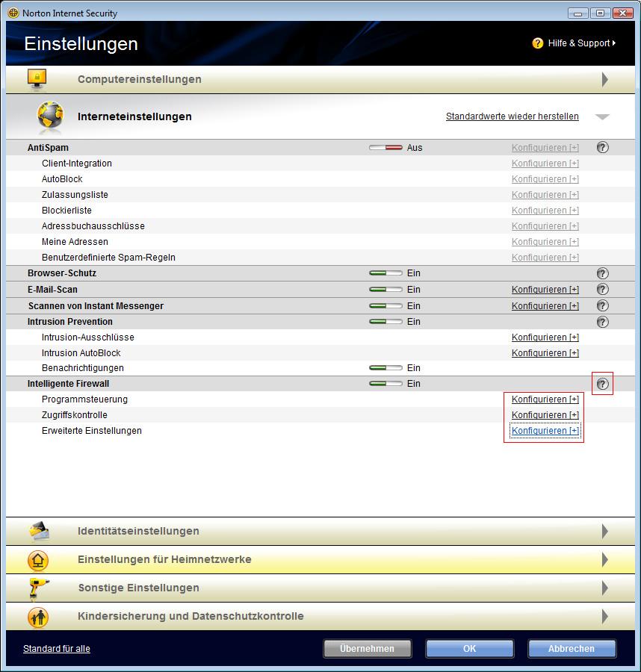This screenshot has height=672, width=641.
Task: Click the Computereinstellungen monitor icon
Action: click(37, 79)
